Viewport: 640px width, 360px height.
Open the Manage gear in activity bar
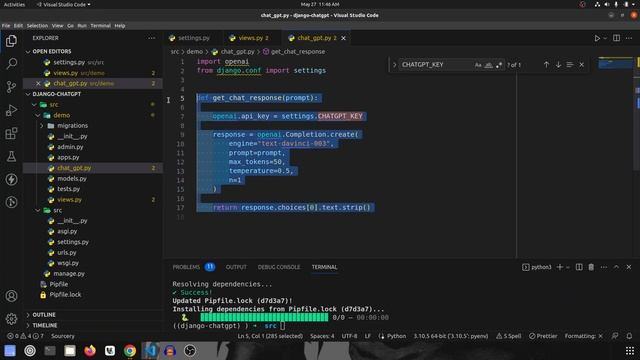pos(11,319)
